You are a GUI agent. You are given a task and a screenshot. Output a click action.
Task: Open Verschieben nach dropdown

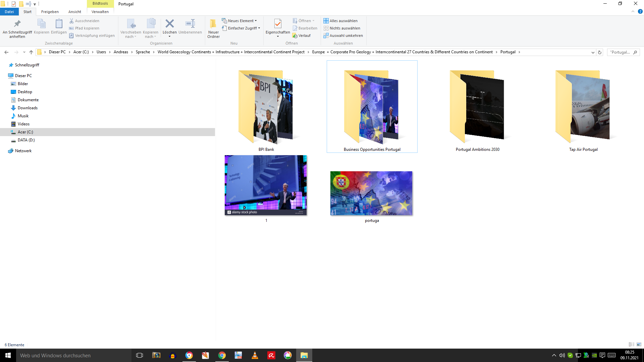[131, 28]
